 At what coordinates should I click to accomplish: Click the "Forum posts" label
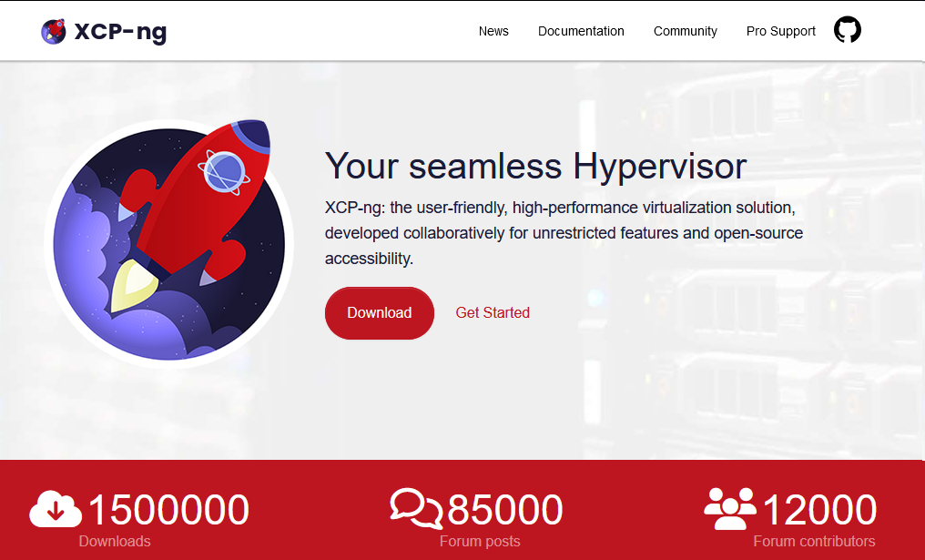pyautogui.click(x=480, y=541)
